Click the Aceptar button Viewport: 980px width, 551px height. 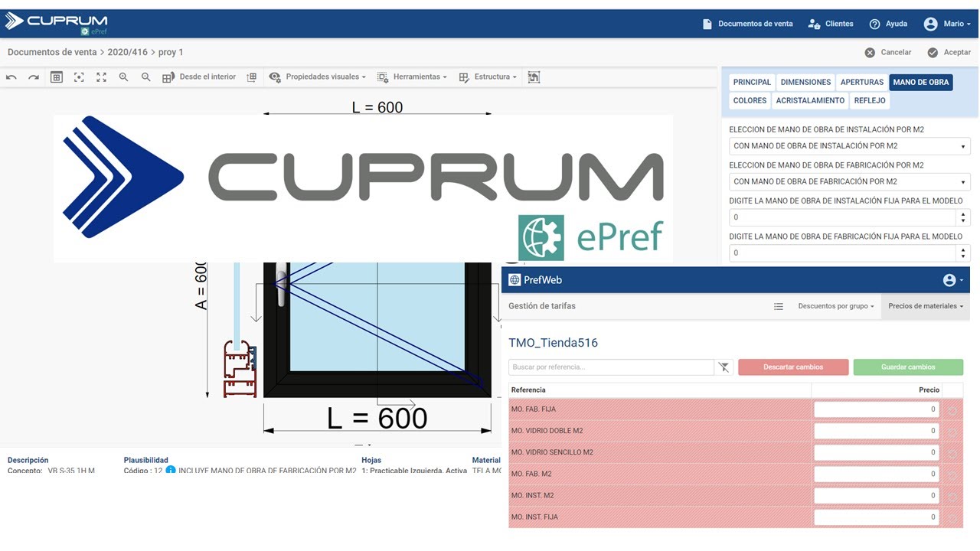949,53
